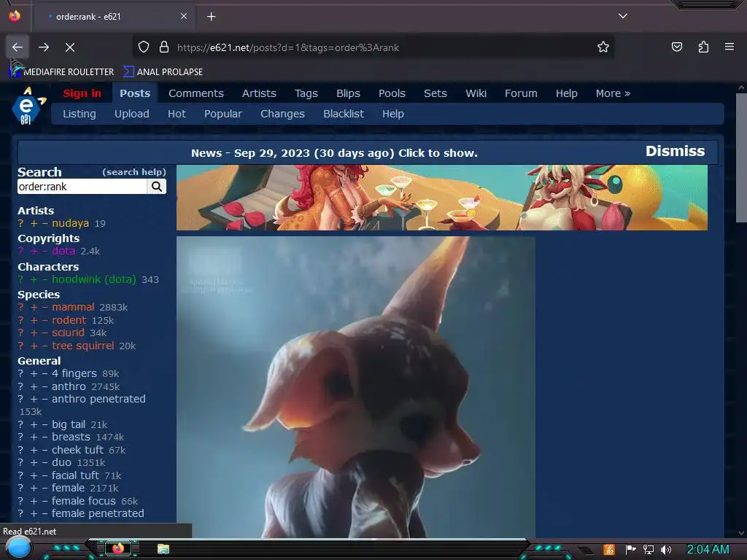Bookmark this page with the star
747x560 pixels.
pos(603,47)
